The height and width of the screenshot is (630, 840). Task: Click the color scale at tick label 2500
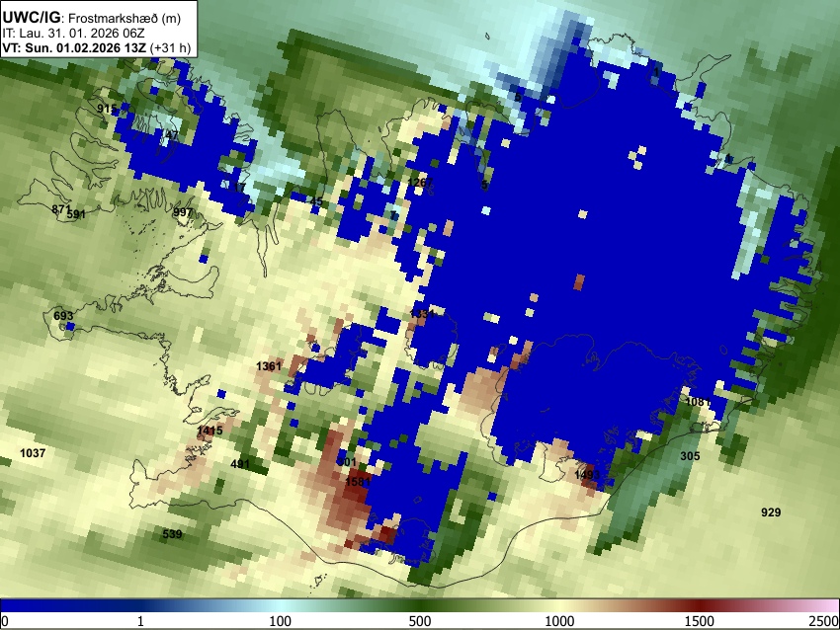(825, 621)
